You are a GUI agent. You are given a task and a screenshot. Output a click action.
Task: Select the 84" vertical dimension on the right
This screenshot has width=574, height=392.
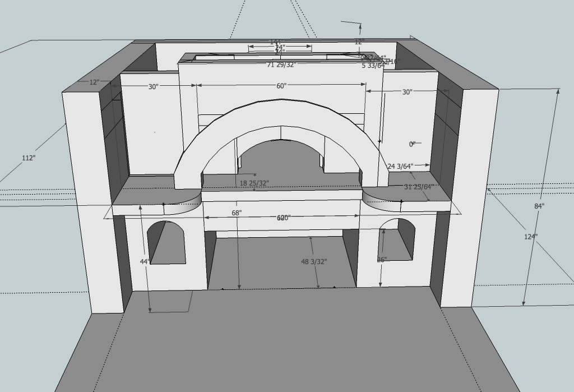(x=538, y=207)
